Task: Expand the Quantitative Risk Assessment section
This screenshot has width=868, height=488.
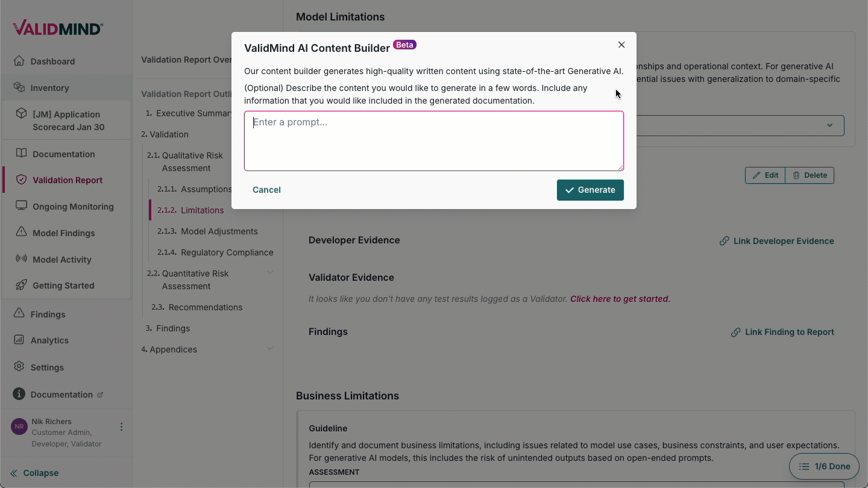Action: pyautogui.click(x=270, y=273)
